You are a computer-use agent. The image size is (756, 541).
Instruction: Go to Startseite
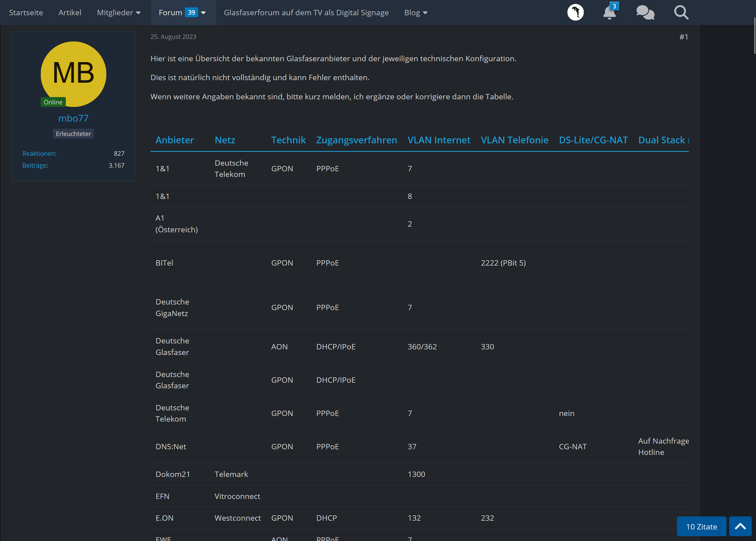coord(26,13)
